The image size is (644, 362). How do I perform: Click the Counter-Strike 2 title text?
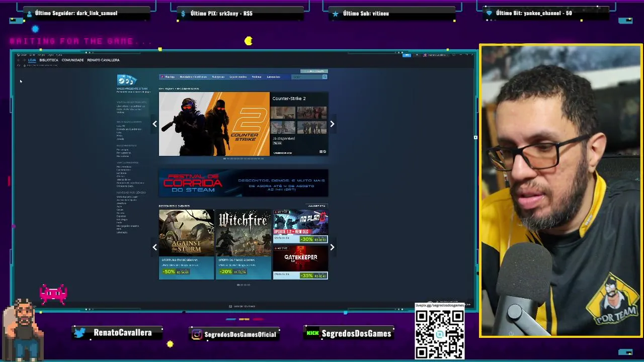289,99
